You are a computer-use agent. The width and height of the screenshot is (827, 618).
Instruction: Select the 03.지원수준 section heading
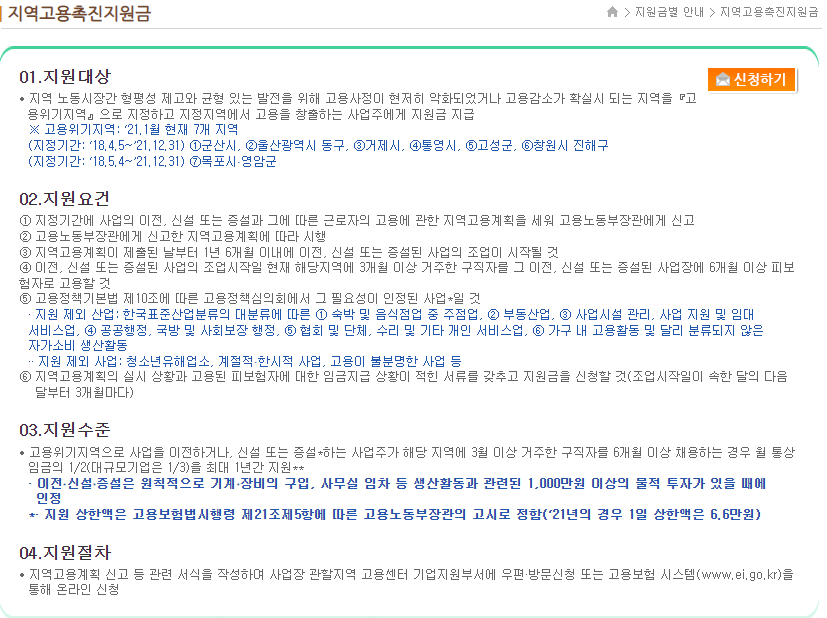coord(64,430)
